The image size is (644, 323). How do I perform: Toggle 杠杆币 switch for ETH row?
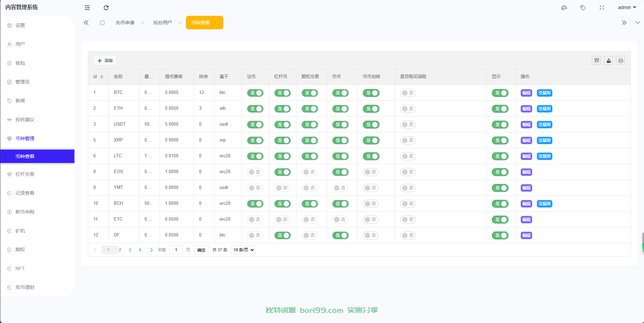tap(283, 109)
